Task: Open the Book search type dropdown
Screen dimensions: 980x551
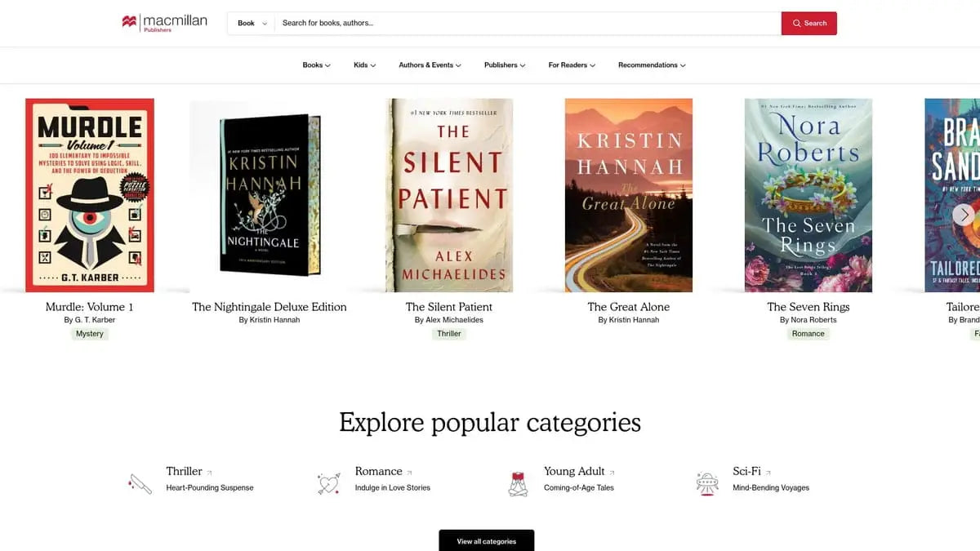Action: point(251,23)
